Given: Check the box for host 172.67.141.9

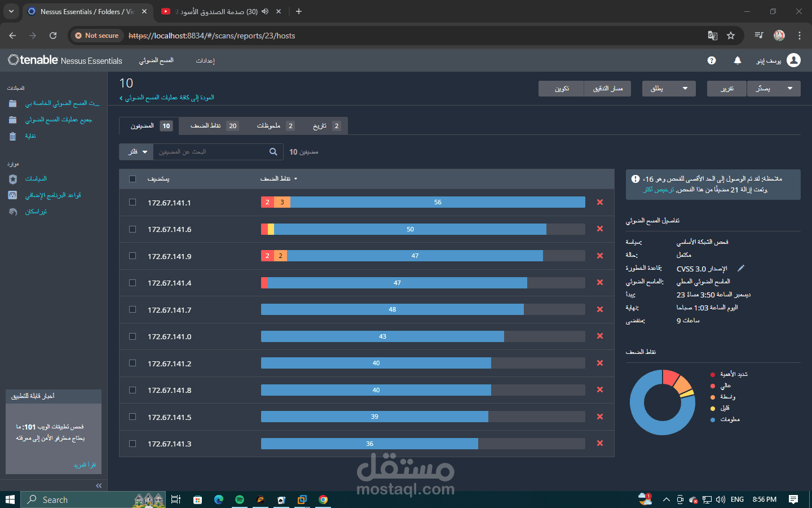Looking at the screenshot, I should (133, 256).
